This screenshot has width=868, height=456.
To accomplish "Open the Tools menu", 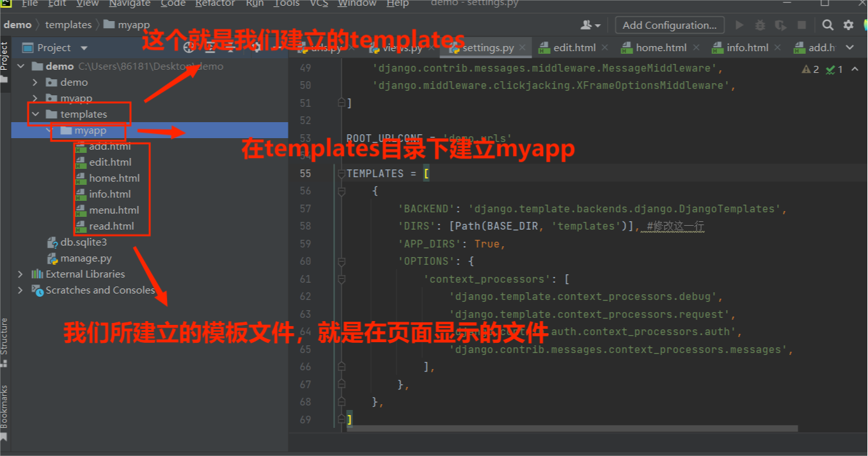I will [x=286, y=3].
